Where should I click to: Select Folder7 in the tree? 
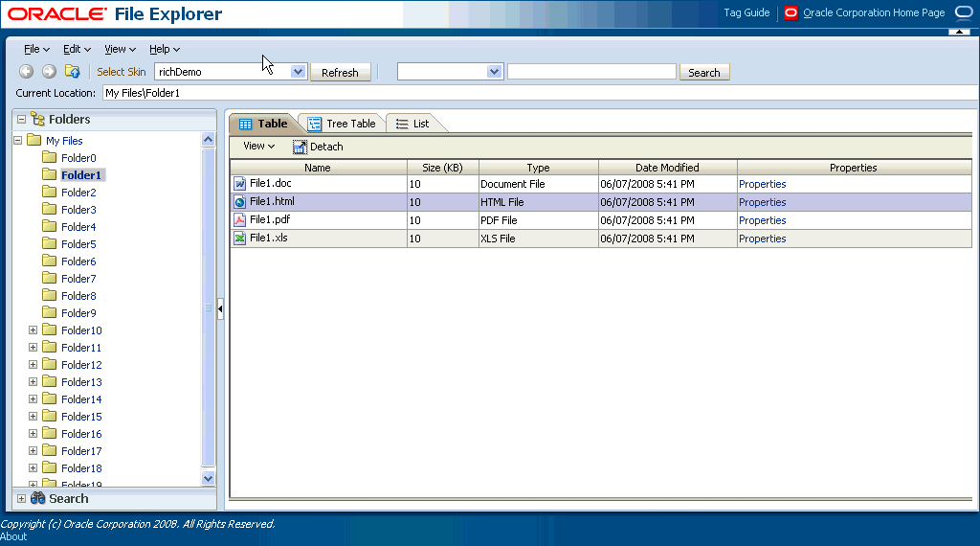[x=78, y=279]
